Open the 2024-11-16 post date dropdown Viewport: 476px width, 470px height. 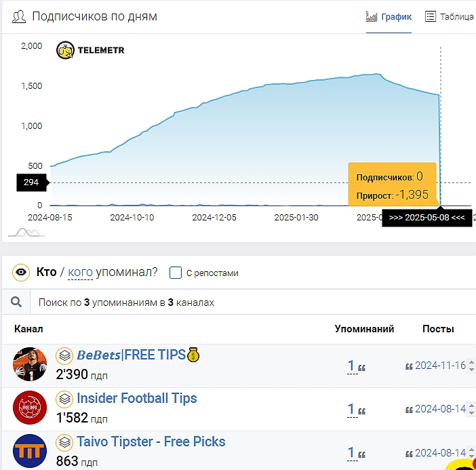coord(441,366)
